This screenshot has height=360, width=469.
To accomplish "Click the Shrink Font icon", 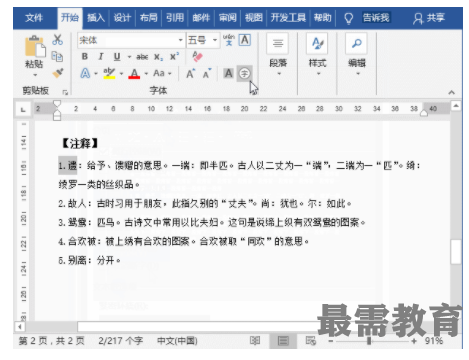I will coord(207,74).
